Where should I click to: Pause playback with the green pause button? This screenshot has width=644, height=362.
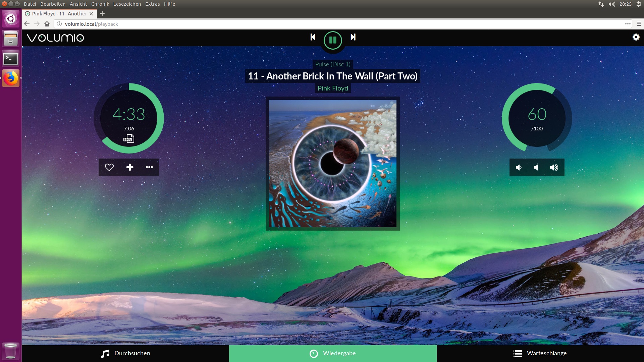tap(333, 40)
